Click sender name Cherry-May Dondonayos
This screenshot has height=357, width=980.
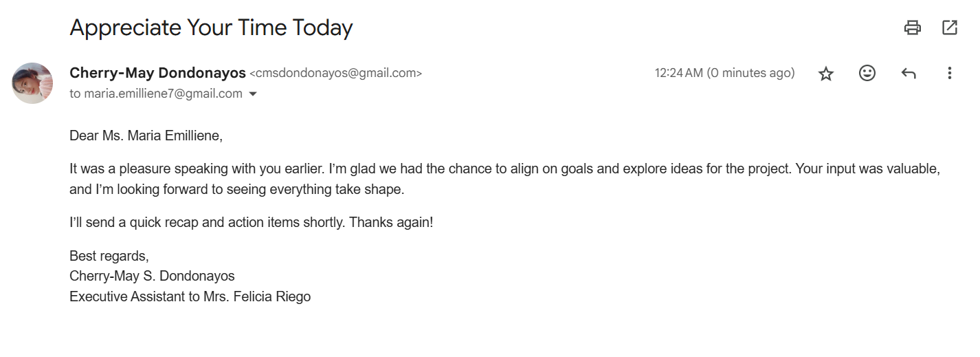click(157, 73)
